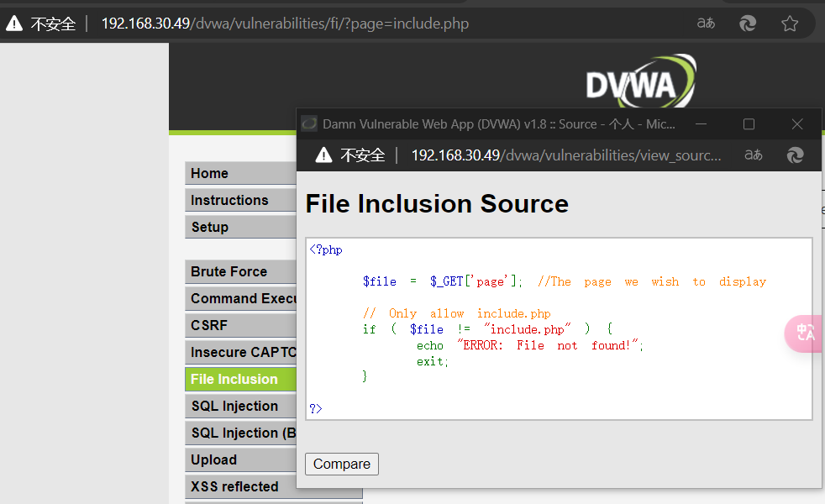Click the 'exit;' statement in code
825x504 pixels.
click(433, 361)
